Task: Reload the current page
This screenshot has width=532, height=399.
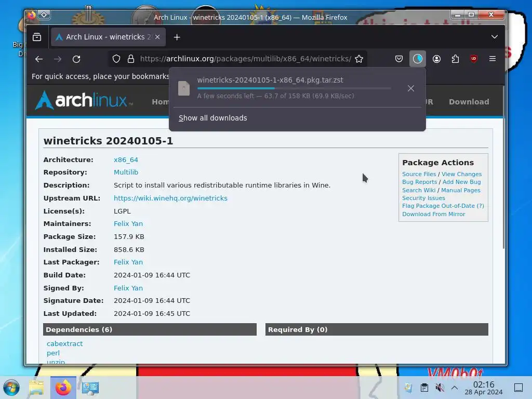Action: 76,59
